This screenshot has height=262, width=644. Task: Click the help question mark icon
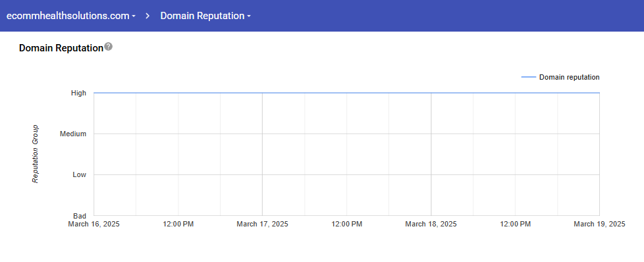click(108, 46)
